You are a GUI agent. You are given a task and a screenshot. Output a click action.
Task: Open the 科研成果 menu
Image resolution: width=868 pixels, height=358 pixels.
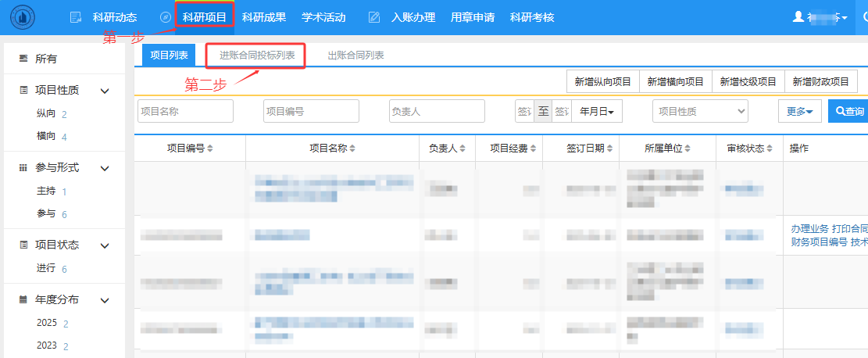pos(264,17)
